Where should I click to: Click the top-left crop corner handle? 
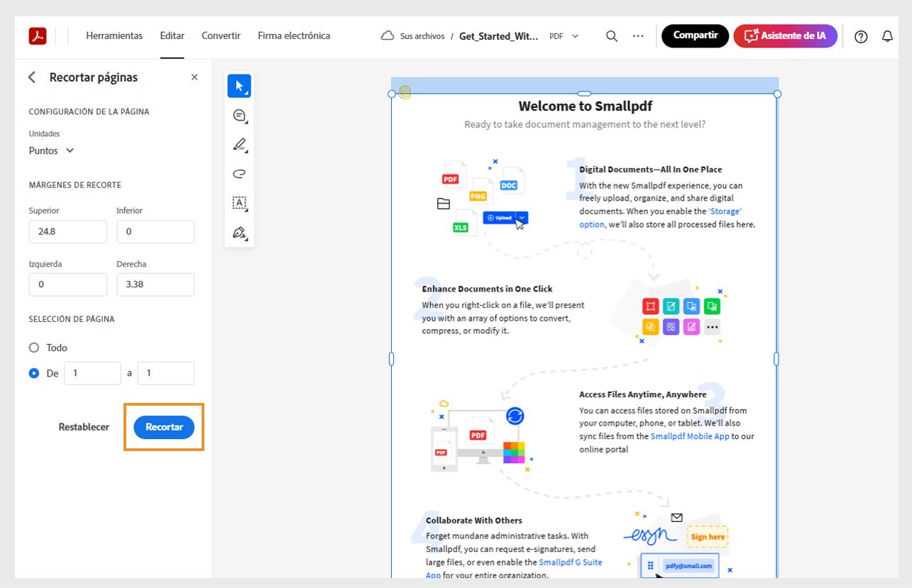coord(392,94)
